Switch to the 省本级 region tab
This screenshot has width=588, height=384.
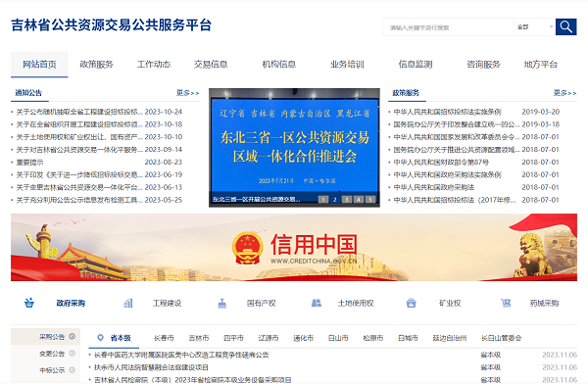click(x=121, y=338)
